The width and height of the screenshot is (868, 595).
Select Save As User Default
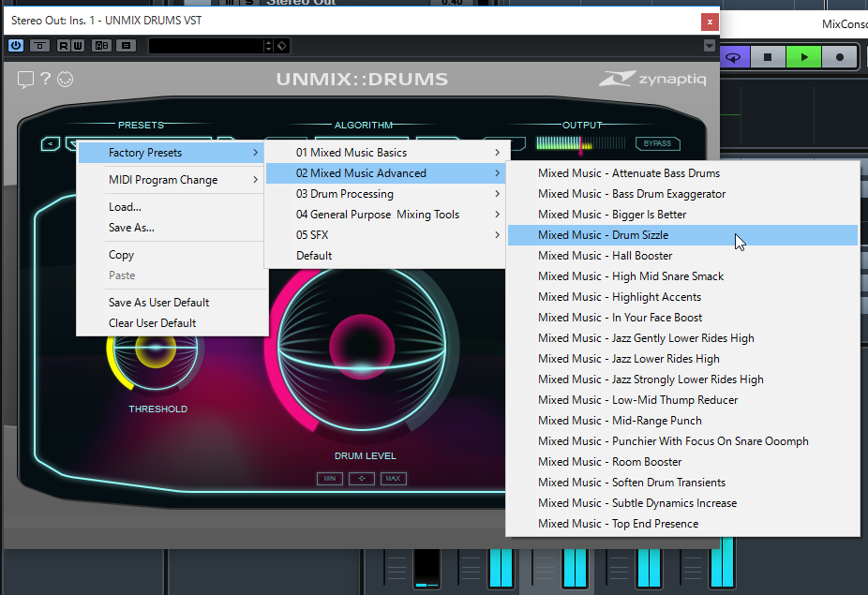172,303
